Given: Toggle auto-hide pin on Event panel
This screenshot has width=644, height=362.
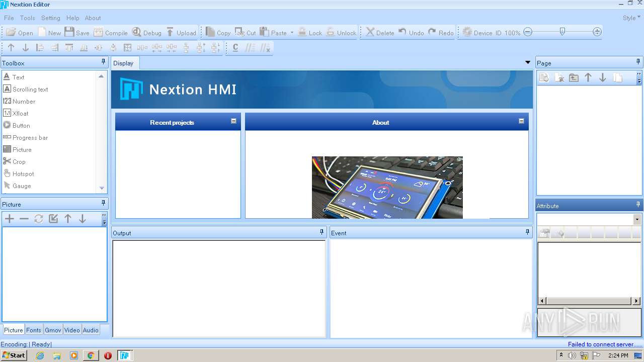Looking at the screenshot, I should tap(528, 232).
